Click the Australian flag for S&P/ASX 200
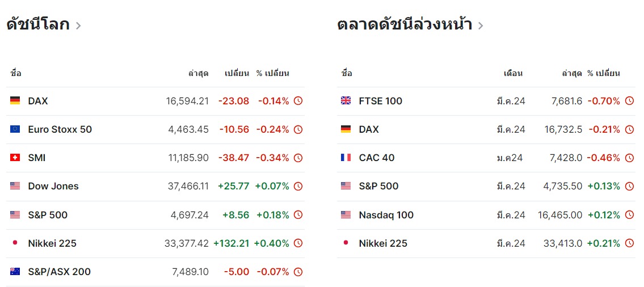The width and height of the screenshot is (644, 287). tap(15, 271)
